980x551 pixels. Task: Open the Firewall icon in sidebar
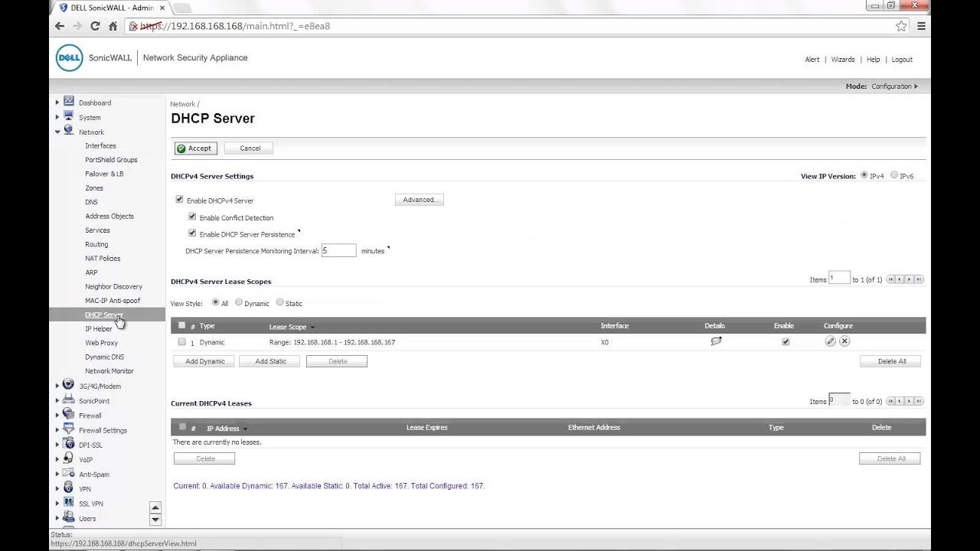click(69, 415)
